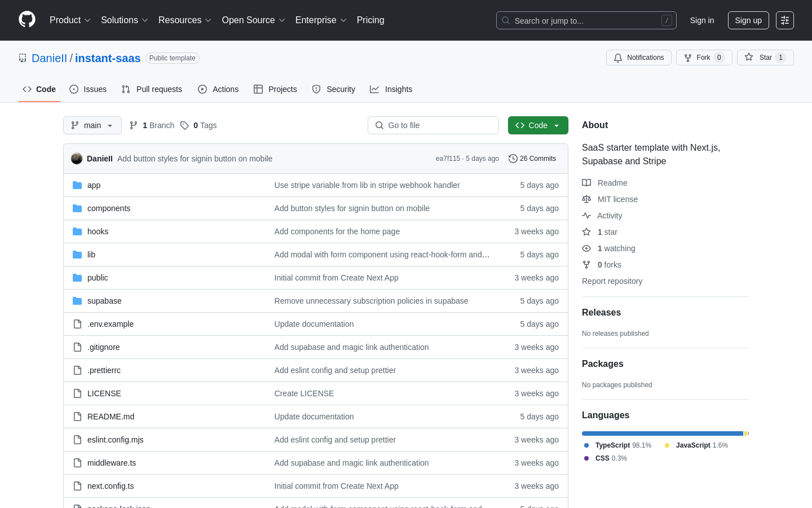Expand the Solutions menu
Screen dimensions: 812x508
pos(125,20)
